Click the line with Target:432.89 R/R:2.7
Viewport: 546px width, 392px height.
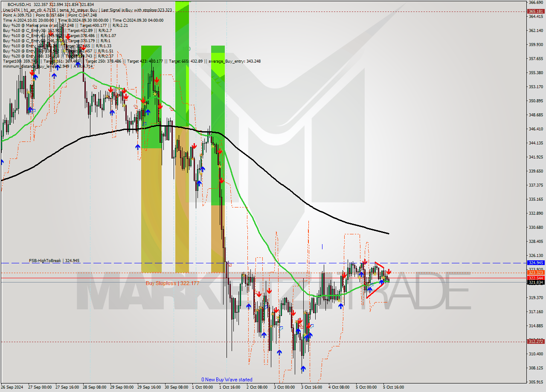tap(57, 30)
